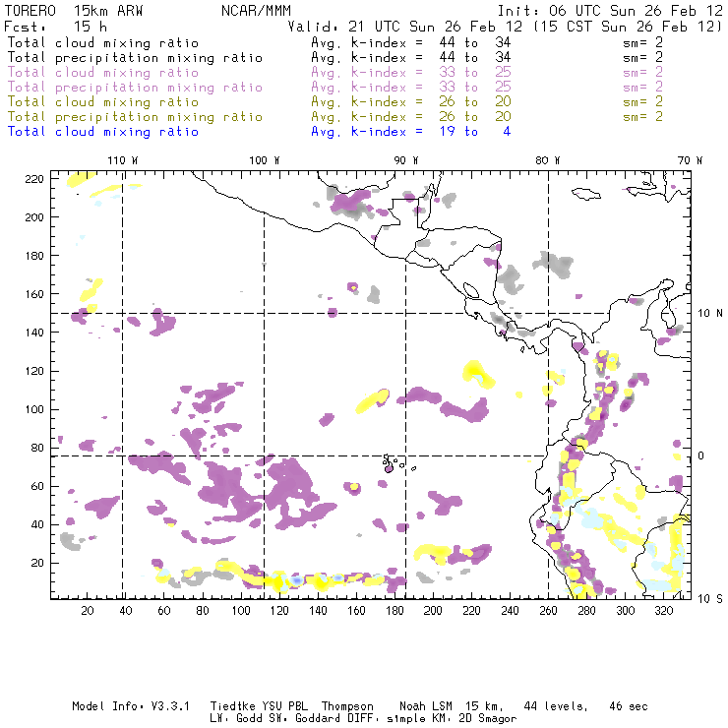
Task: Click the "Valid: 21 UTC Sun 26 Feb 12" text
Action: (x=404, y=27)
